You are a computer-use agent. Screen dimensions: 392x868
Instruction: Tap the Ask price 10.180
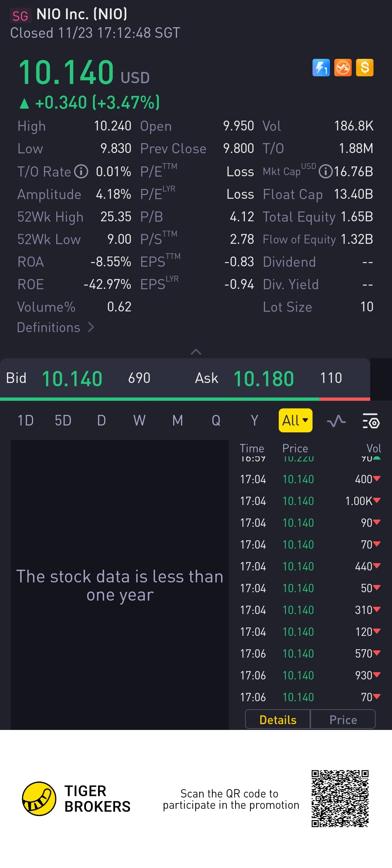tap(264, 379)
